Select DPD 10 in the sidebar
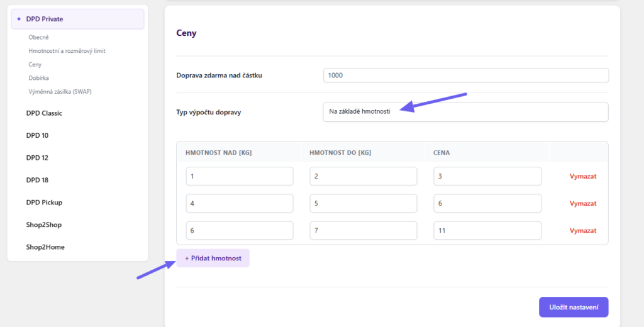The image size is (644, 327). [37, 135]
